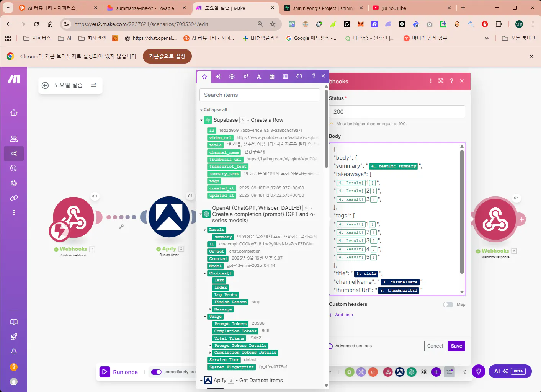Open the AI BETA assistant
The width and height of the screenshot is (541, 392).
click(x=510, y=371)
